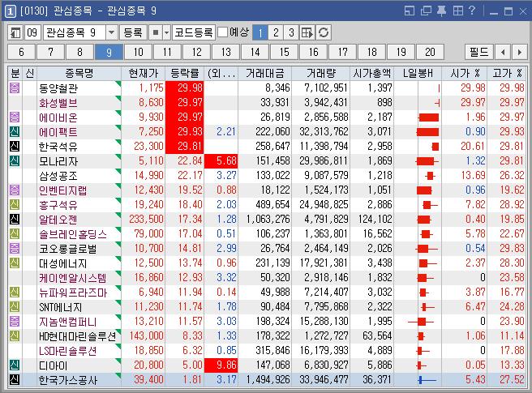Click the 신 badge on 모나리자 row
This screenshot has width=532, height=393.
(15, 160)
